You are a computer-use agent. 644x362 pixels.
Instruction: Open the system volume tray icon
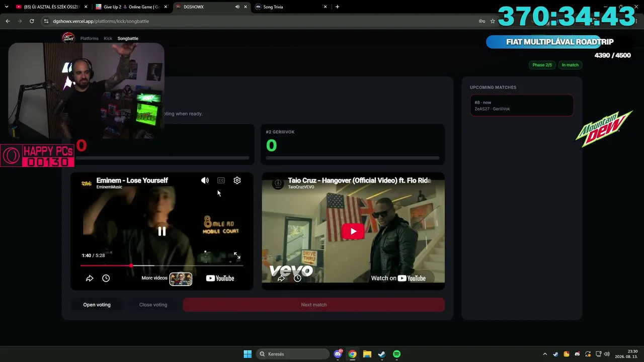click(607, 354)
